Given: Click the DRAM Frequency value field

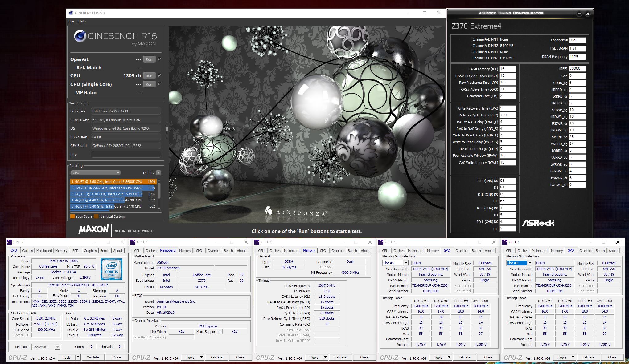Looking at the screenshot, I should [x=577, y=57].
